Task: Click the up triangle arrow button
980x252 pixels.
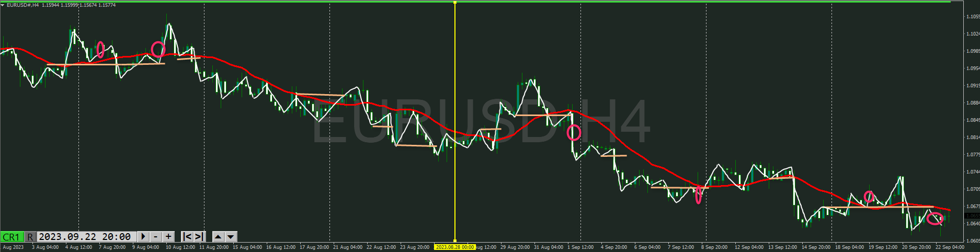Action: (219, 237)
